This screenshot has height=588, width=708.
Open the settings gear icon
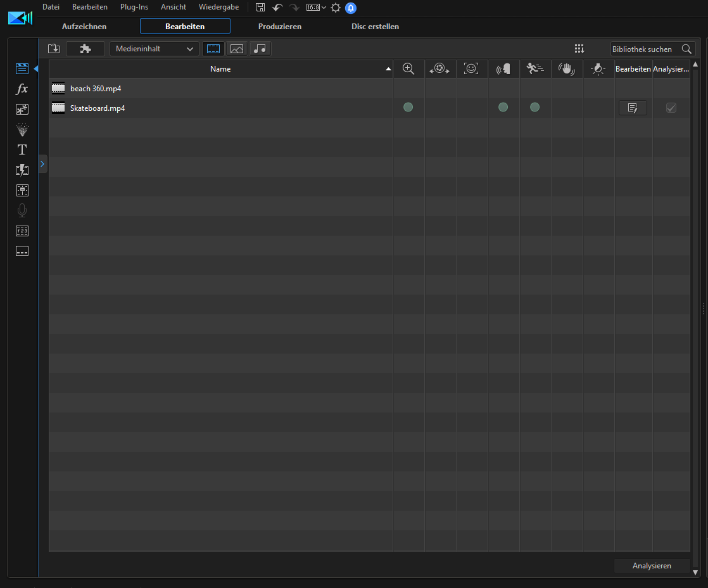[x=336, y=8]
